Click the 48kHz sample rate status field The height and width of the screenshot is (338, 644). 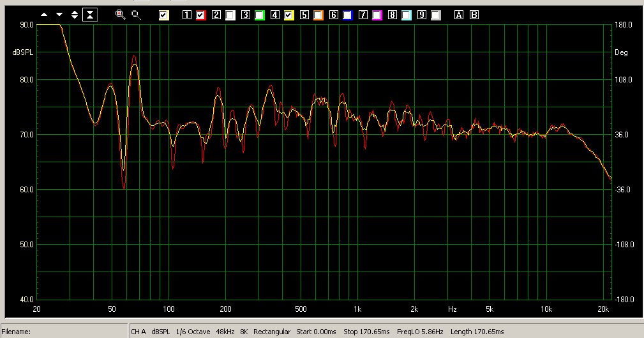(x=225, y=332)
